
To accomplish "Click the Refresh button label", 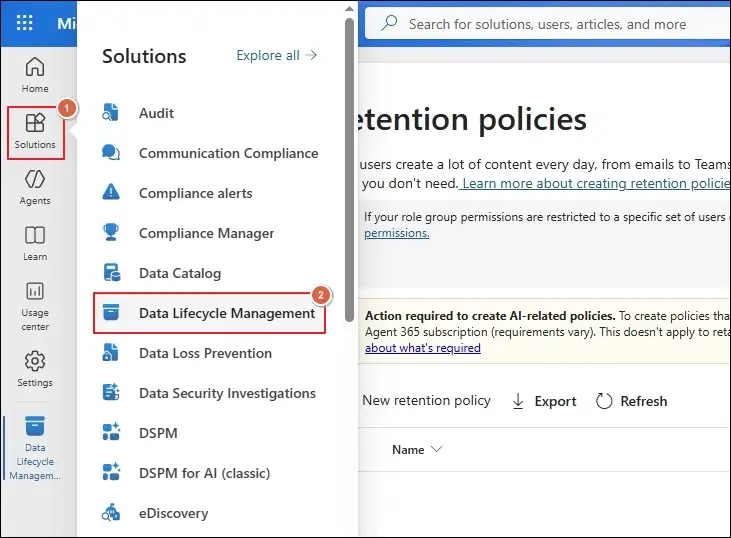I will click(643, 401).
